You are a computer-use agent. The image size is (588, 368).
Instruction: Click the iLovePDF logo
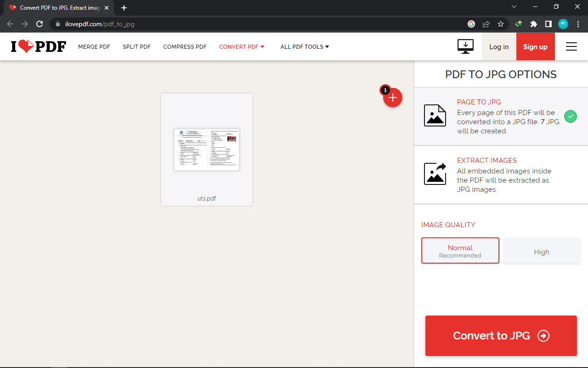pos(39,46)
